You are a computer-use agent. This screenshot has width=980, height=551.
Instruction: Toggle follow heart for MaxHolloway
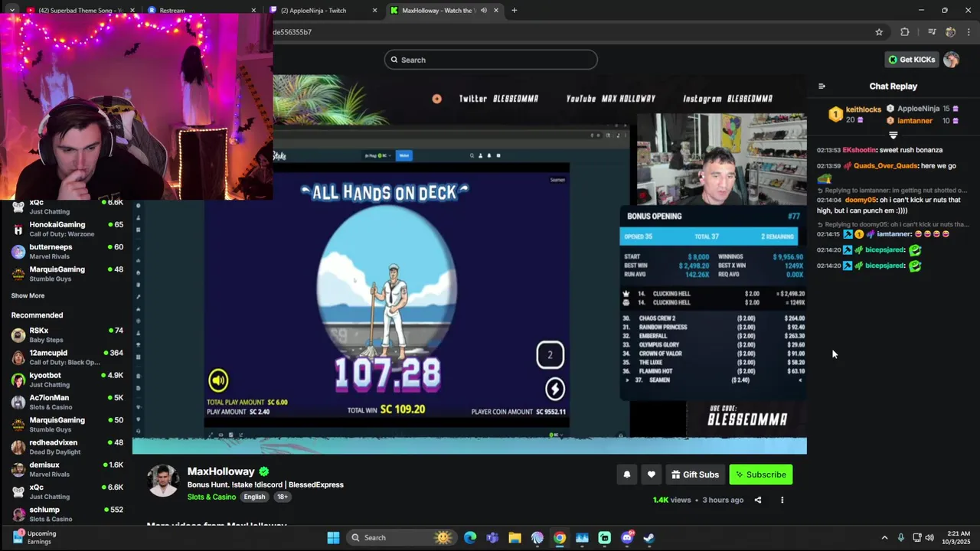(x=652, y=474)
